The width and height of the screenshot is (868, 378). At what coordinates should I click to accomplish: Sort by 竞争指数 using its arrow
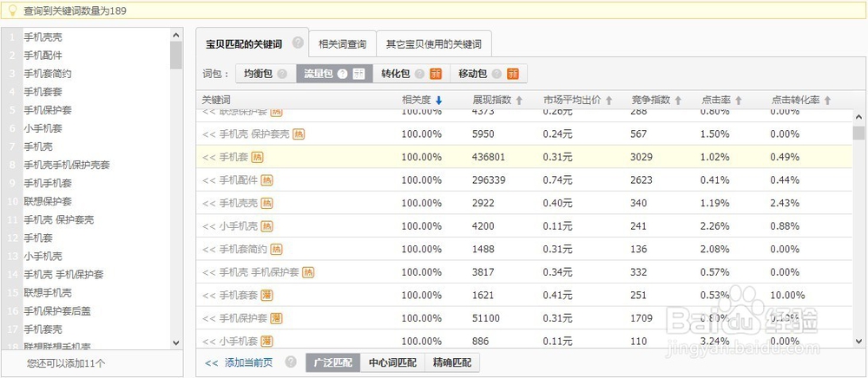coord(678,101)
